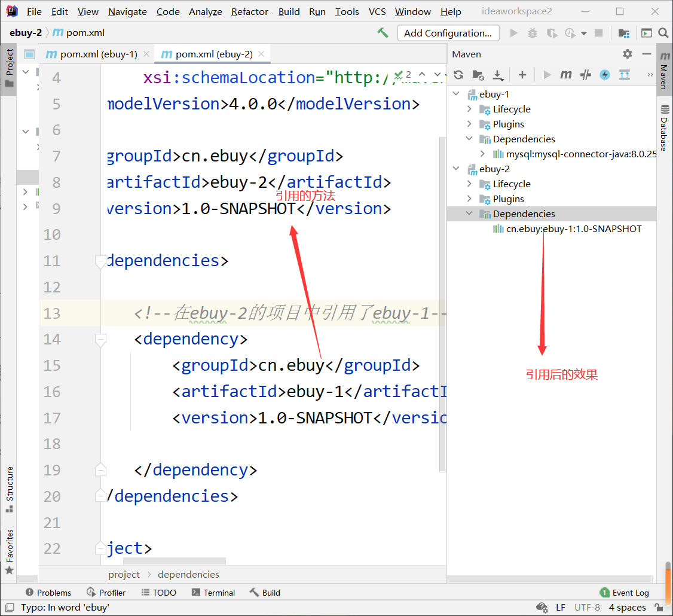Open the VCS menu
The height and width of the screenshot is (616, 673).
[377, 11]
